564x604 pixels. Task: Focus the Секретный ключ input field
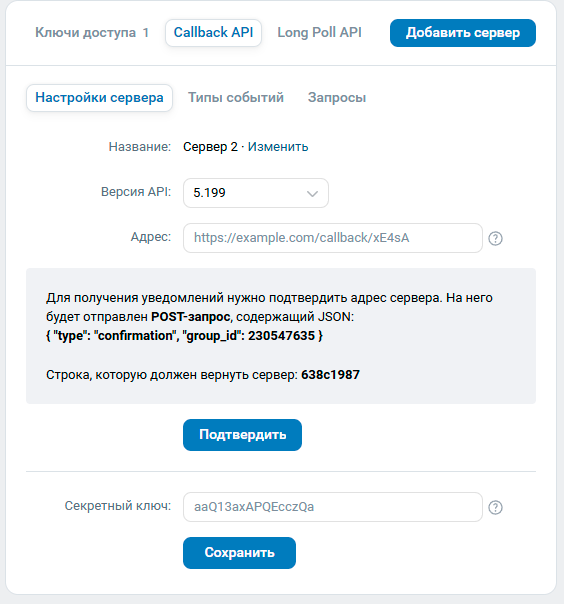coord(333,507)
